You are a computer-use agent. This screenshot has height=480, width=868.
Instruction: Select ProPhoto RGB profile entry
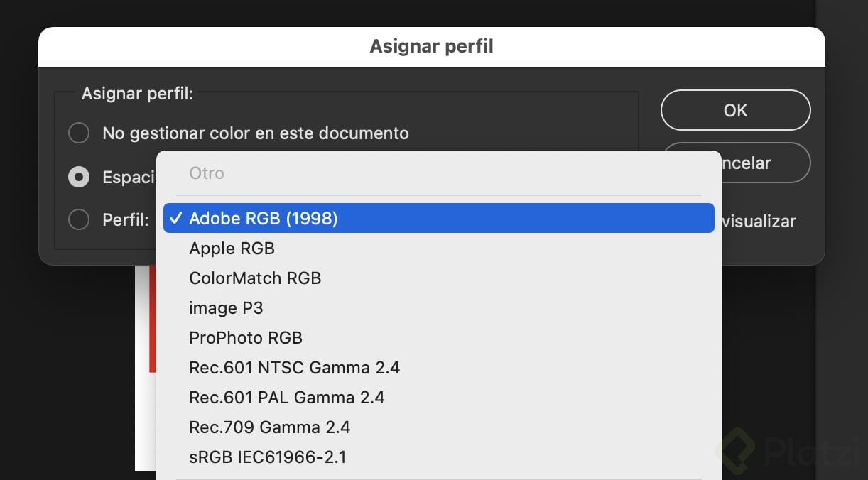point(246,338)
